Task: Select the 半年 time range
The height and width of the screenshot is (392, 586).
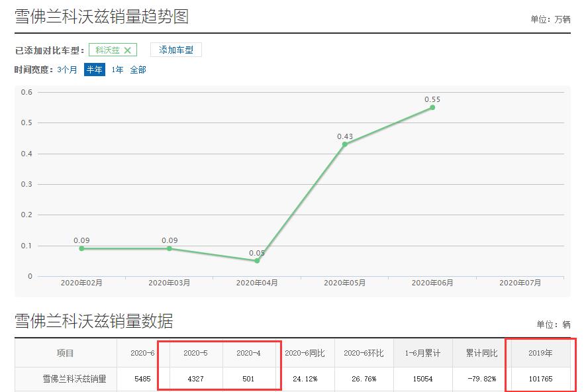Action: pos(95,70)
